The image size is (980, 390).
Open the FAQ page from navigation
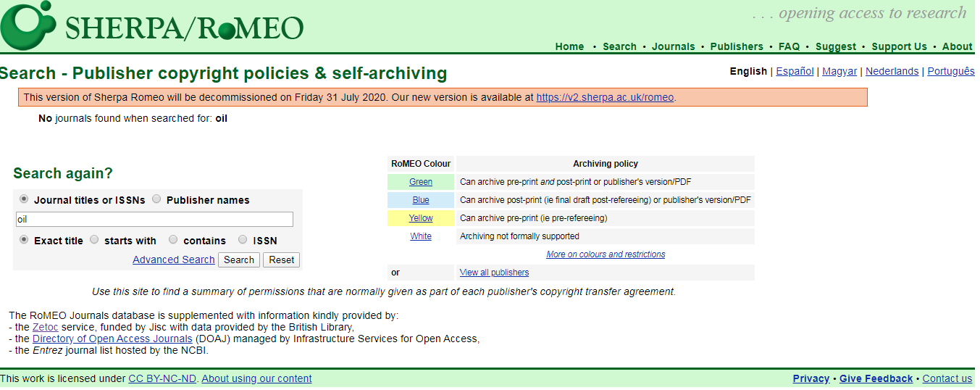coord(789,46)
